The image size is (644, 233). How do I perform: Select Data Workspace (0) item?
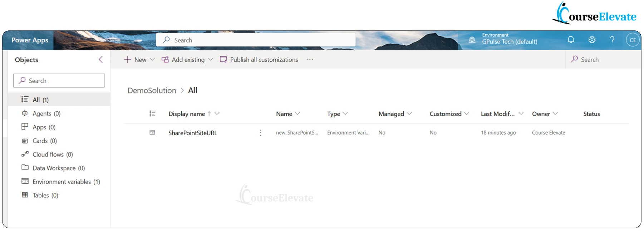pos(59,168)
